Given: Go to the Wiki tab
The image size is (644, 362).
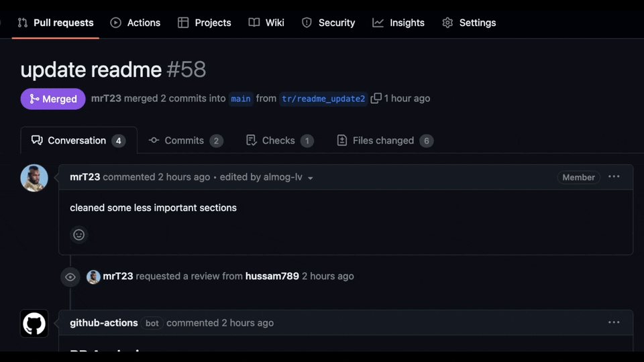Looking at the screenshot, I should tap(266, 23).
